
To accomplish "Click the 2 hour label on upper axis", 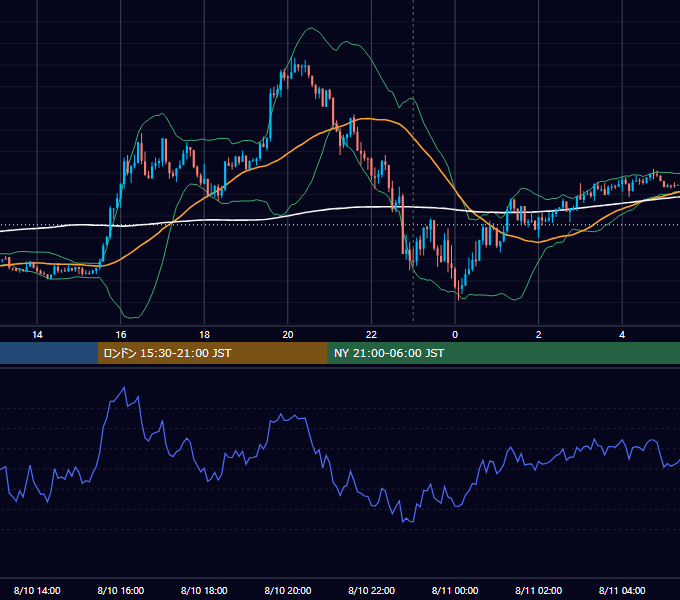I will click(x=539, y=335).
